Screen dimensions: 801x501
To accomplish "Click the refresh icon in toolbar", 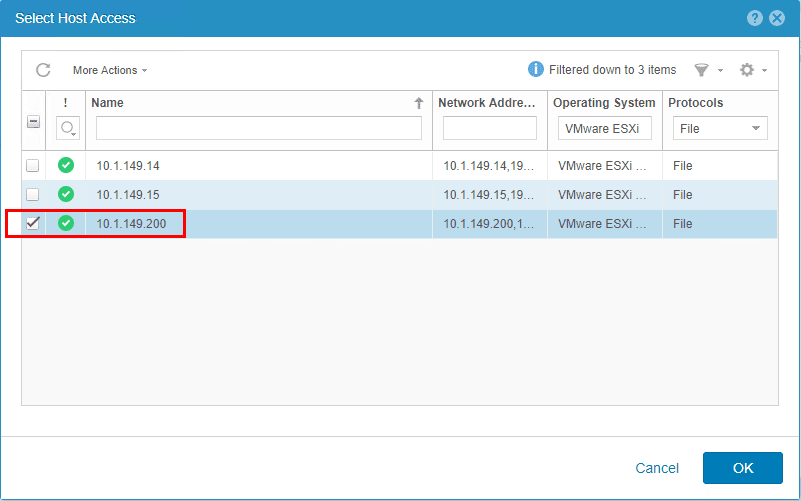I will pyautogui.click(x=43, y=70).
